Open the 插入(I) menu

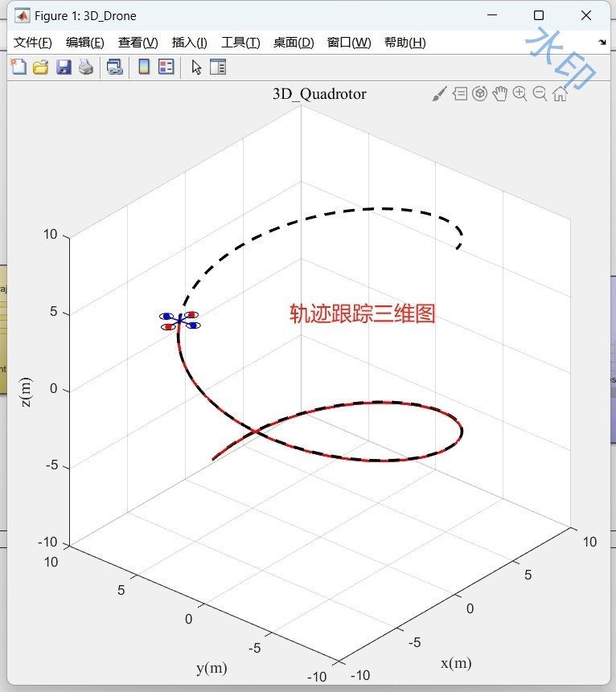[x=190, y=43]
